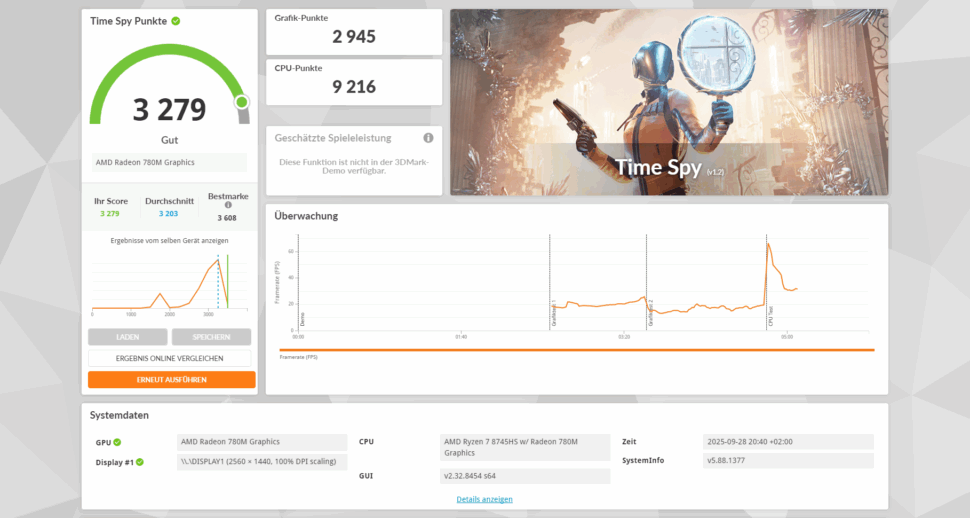Click the Überwachung heading

306,216
